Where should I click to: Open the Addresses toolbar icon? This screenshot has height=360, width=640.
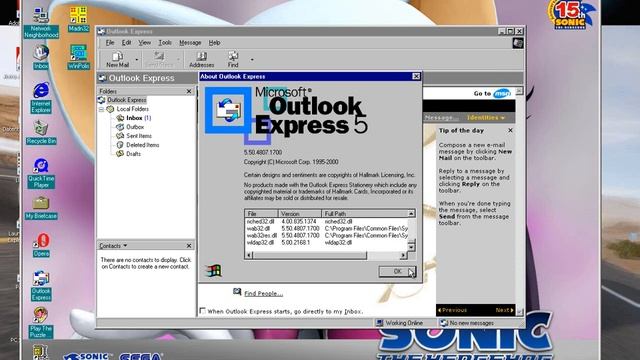tap(202, 56)
